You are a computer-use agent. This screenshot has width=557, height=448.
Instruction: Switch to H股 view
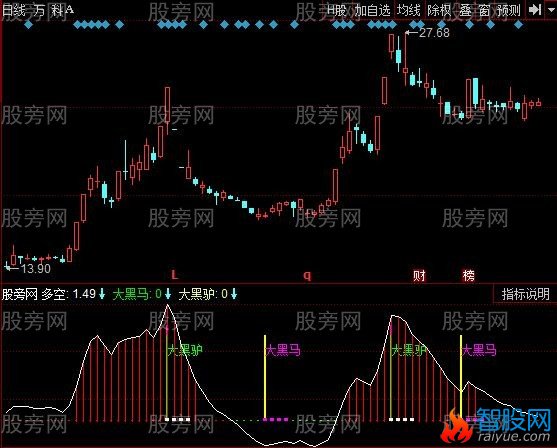337,10
